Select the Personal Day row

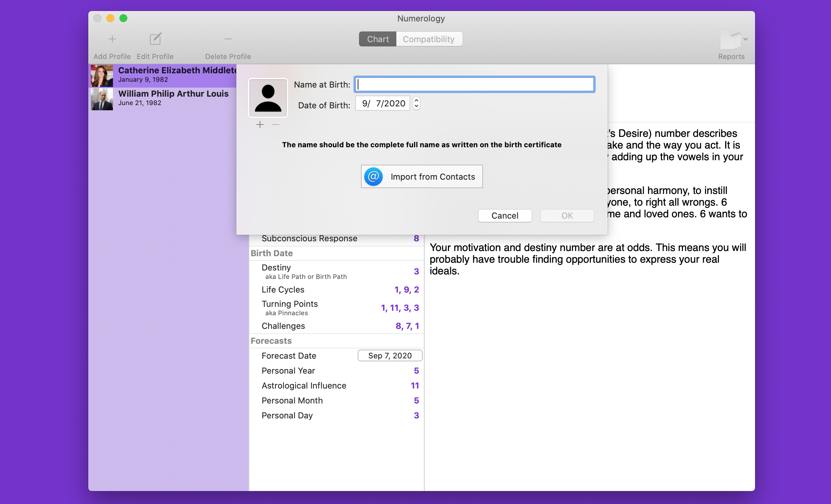(x=336, y=415)
